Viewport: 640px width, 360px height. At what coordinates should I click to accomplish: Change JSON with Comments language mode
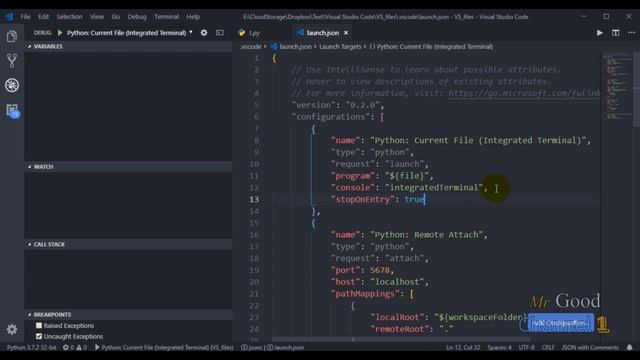coord(590,347)
